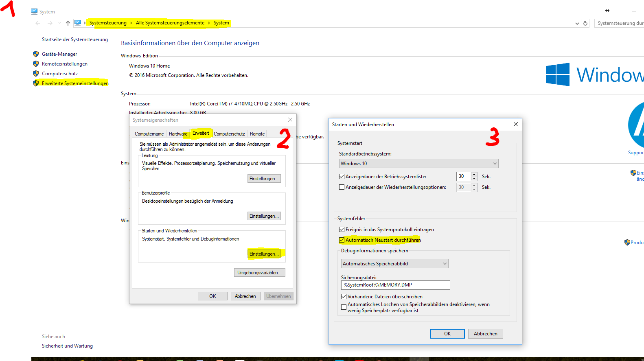Uncheck Automatisch Neustart durchführen

[342, 240]
